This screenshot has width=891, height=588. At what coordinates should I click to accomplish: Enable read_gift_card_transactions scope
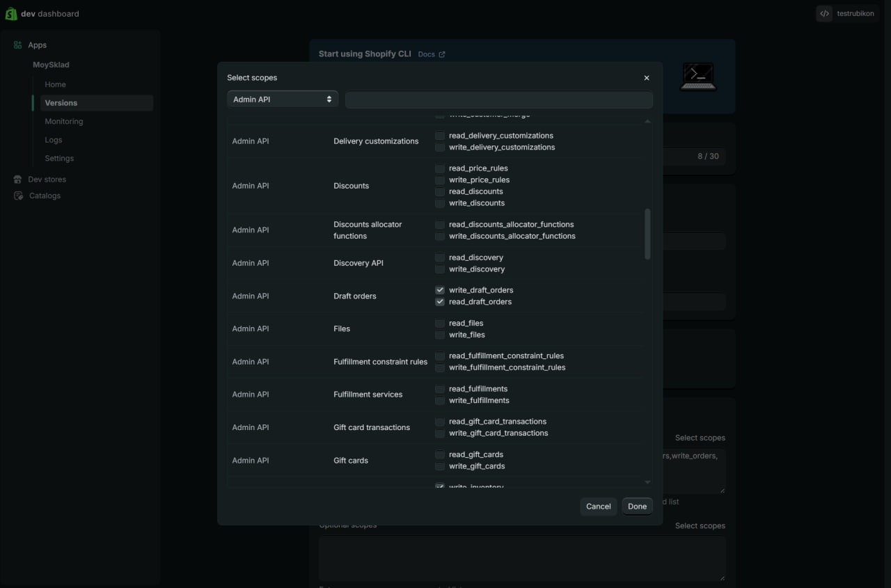coord(440,422)
